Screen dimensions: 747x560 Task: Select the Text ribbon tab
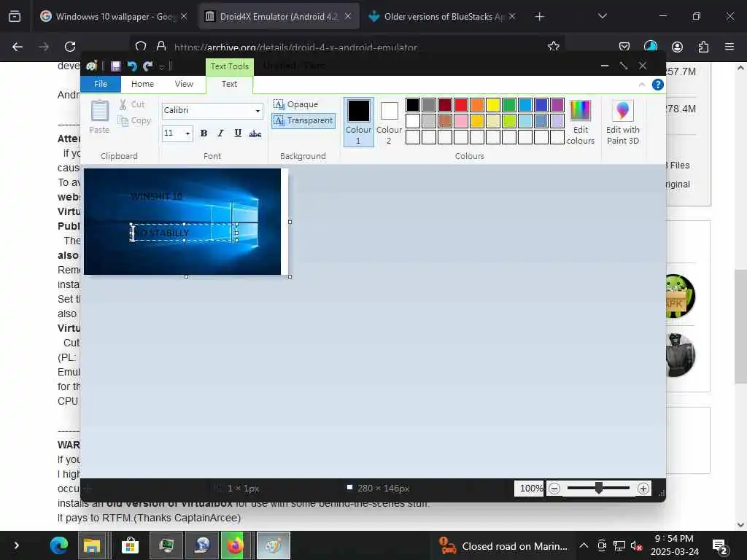229,84
